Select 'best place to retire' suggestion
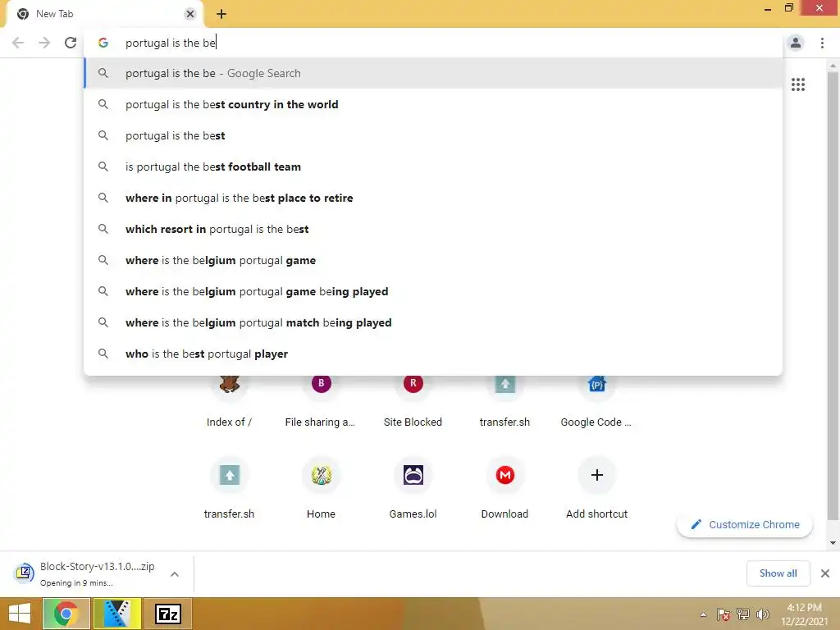 [x=433, y=198]
